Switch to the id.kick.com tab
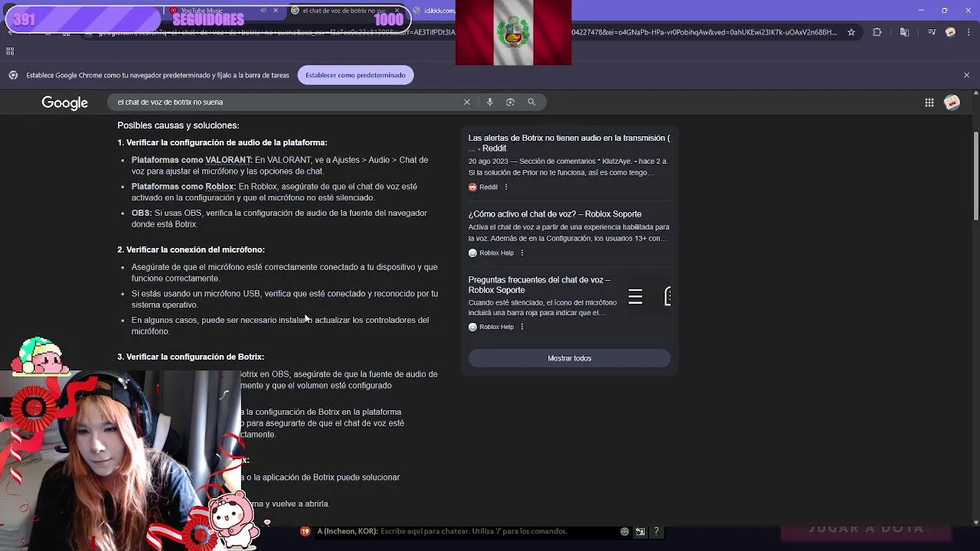The image size is (980, 551). tap(434, 11)
